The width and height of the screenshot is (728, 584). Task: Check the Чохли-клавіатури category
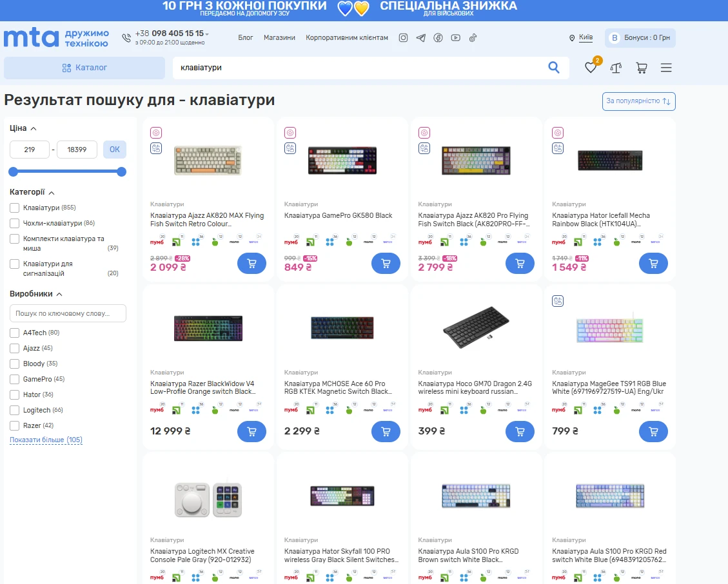[15, 223]
